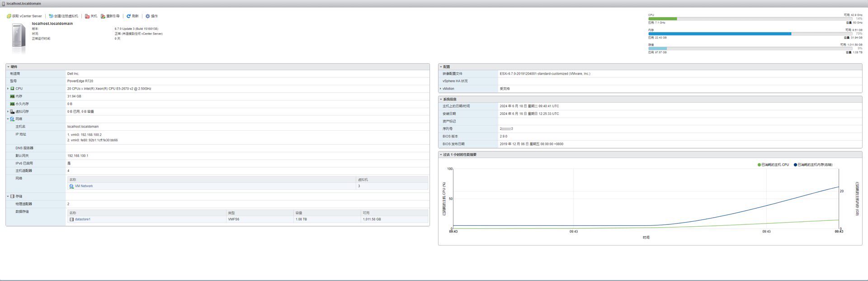Screen dimensions: 868x281
Task: Click the BIOS version value 2.9.0
Action: (x=503, y=136)
